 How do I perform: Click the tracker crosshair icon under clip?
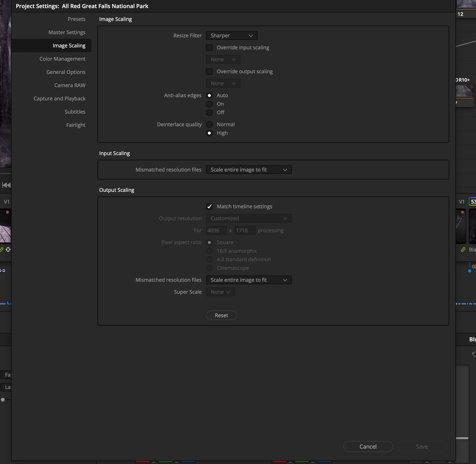click(8, 250)
